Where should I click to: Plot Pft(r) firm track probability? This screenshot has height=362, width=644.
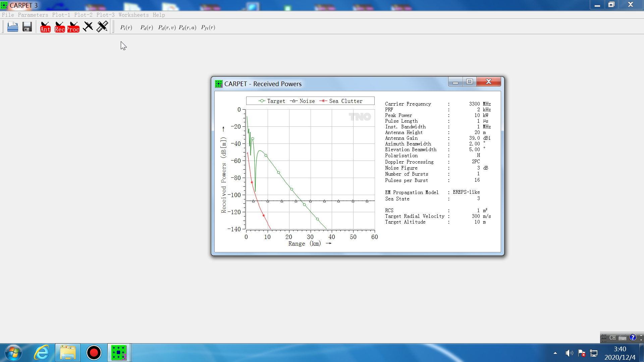208,27
